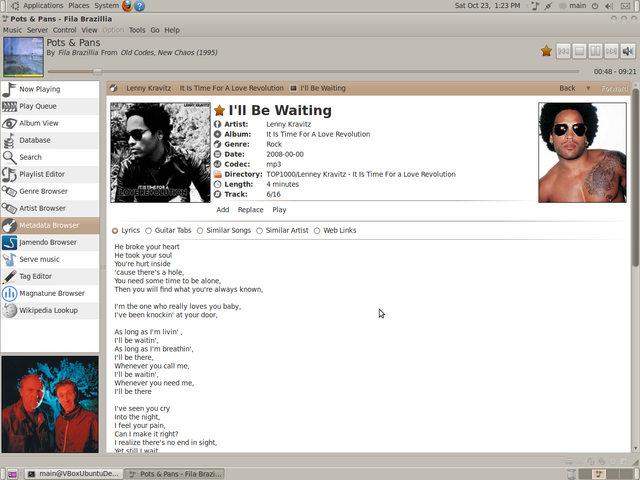The height and width of the screenshot is (480, 640).
Task: Open the Magnatune Browser
Action: (x=50, y=293)
